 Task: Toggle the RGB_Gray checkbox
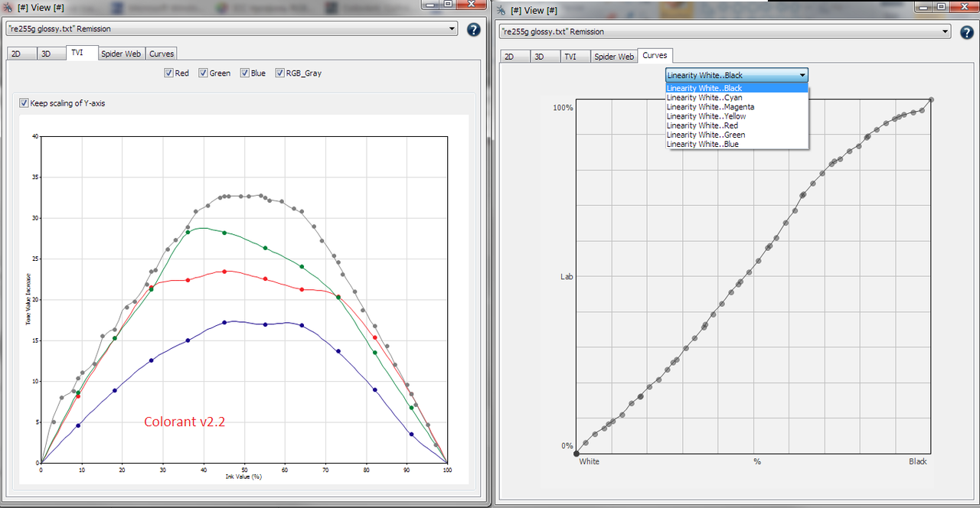pos(279,73)
